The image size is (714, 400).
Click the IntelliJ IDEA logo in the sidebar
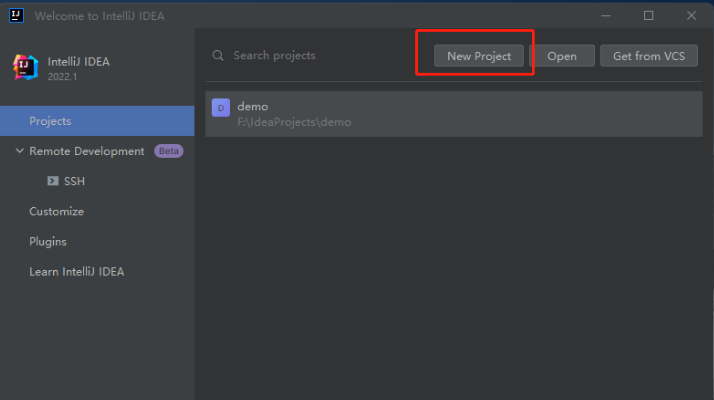25,67
